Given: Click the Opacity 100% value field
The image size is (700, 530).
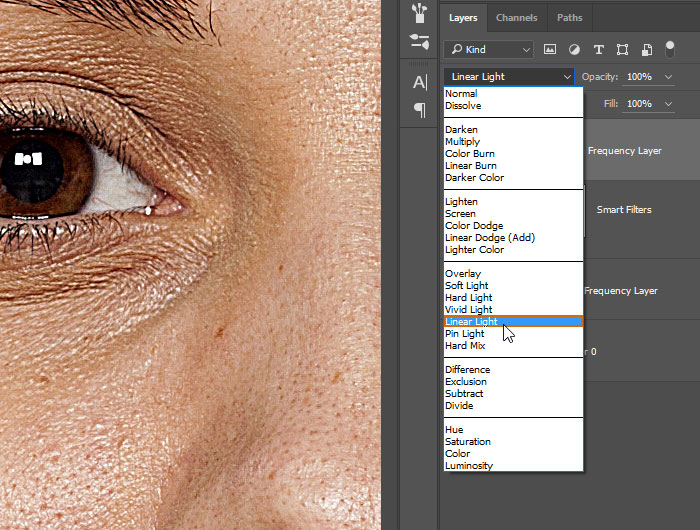Looking at the screenshot, I should click(x=640, y=77).
